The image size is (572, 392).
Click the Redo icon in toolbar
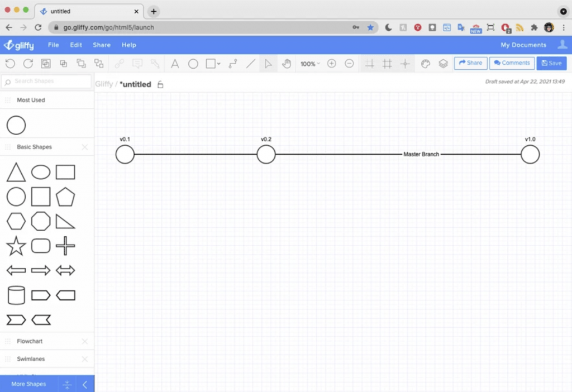coord(28,64)
